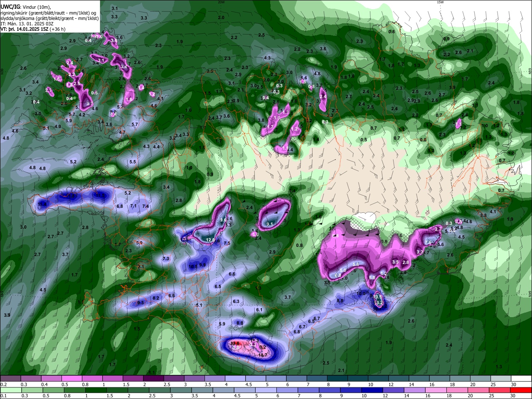The image size is (532, 399).
Task: Select the bright pink swatch between 0.5 and 0.8 in upper legend
Action: point(72,379)
